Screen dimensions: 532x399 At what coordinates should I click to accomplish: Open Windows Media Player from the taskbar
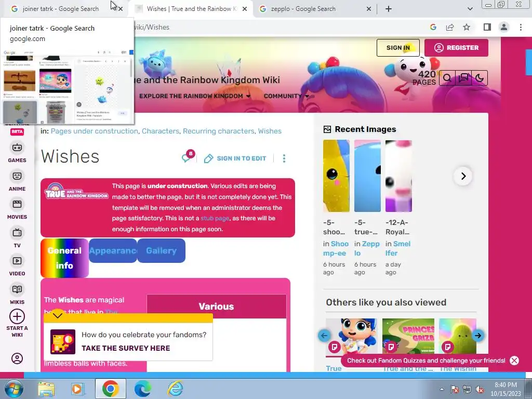pyautogui.click(x=77, y=389)
